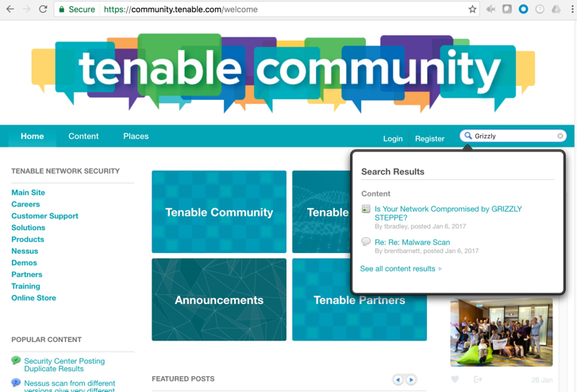
Task: Open Is Your Network Compromised by GRIZZLY STEPPE
Action: point(448,213)
